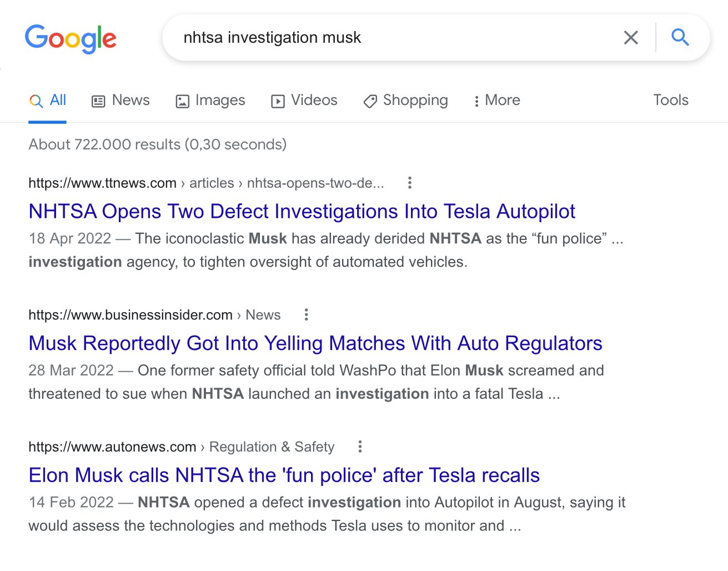The width and height of the screenshot is (728, 571).
Task: Click the autonews.com Regulation & Safety breadcrumb
Action: tap(272, 447)
